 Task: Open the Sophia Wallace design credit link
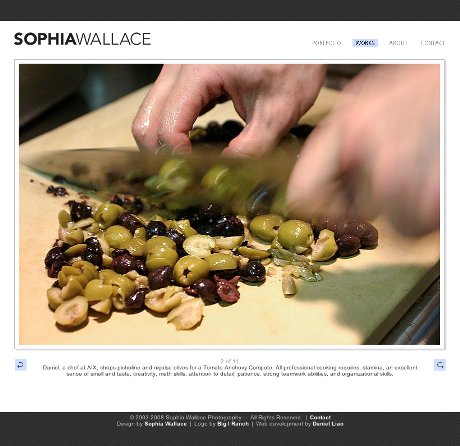pos(166,424)
